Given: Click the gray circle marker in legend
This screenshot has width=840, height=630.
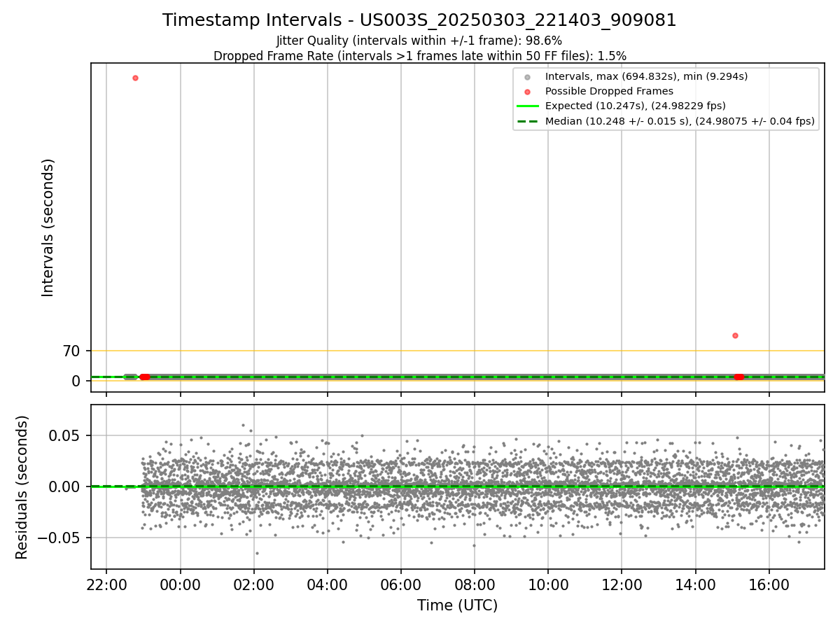Looking at the screenshot, I should point(527,77).
